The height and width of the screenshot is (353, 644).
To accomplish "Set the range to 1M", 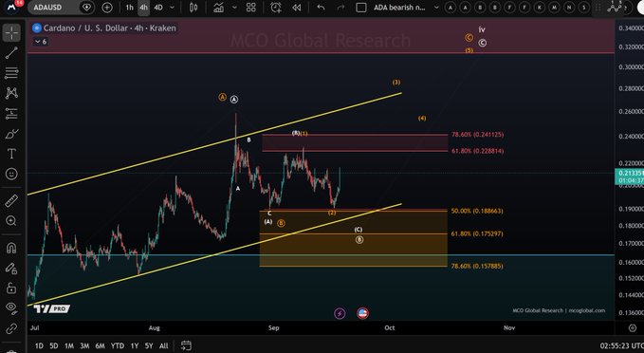I will [69, 345].
